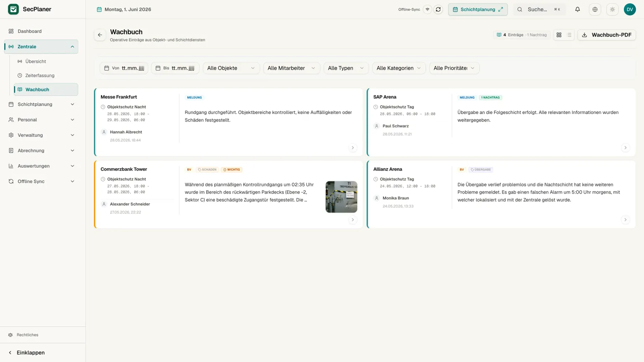Expand the Personal section chevron
This screenshot has height=362, width=644.
[x=72, y=120]
